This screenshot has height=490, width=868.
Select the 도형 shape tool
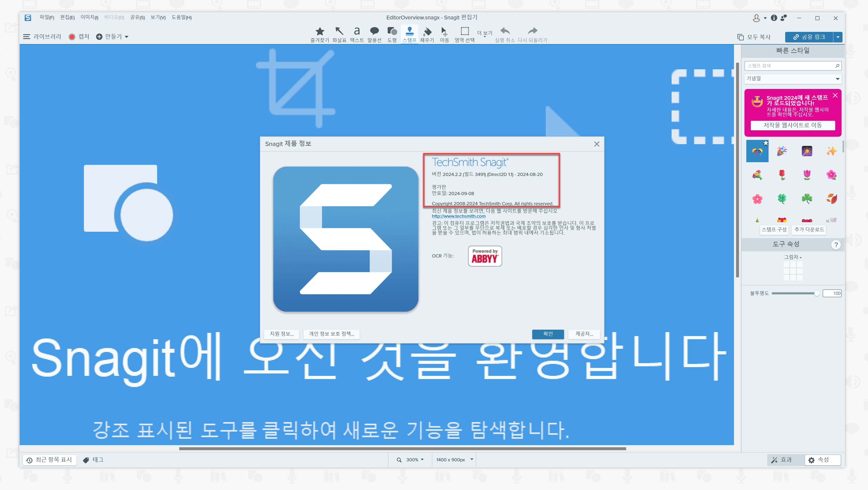tap(392, 35)
